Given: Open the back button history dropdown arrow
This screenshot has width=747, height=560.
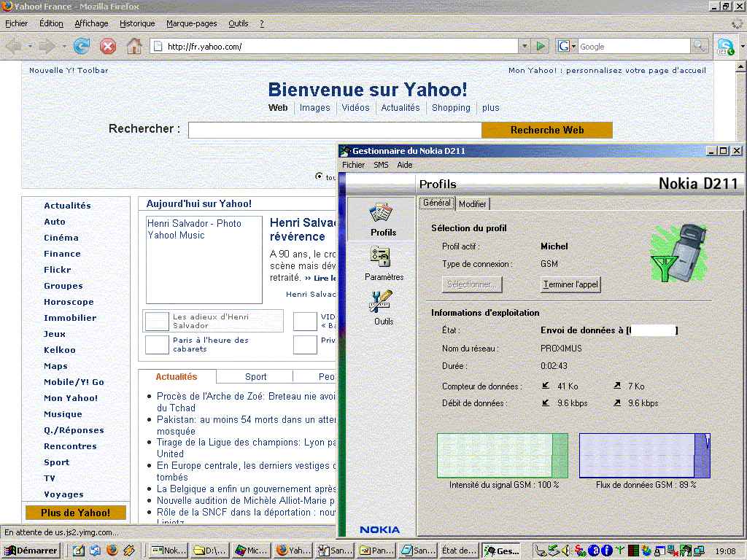Looking at the screenshot, I should [29, 46].
